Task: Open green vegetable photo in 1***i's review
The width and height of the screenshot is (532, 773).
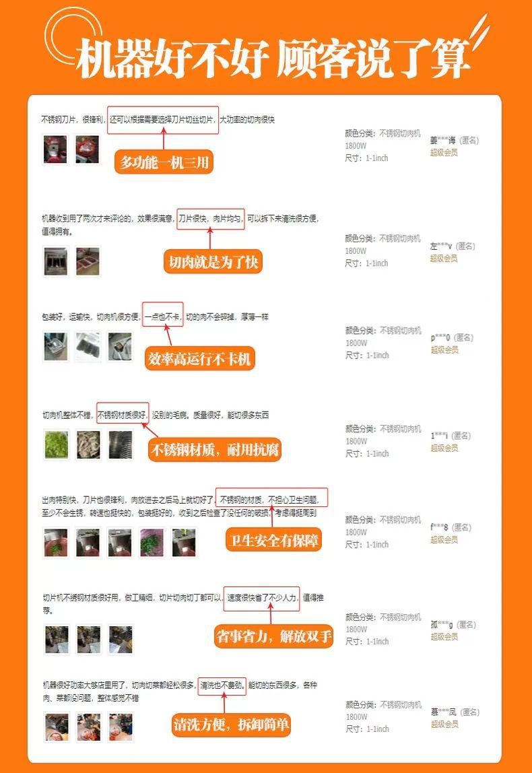Action: click(56, 444)
